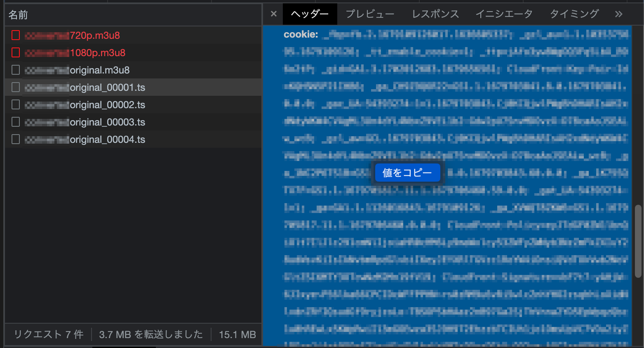
Task: Open the タイミング tab
Action: click(x=574, y=14)
